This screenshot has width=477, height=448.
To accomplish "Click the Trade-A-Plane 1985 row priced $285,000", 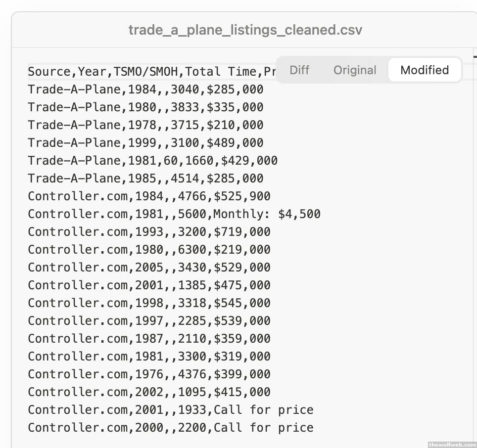I will (145, 179).
